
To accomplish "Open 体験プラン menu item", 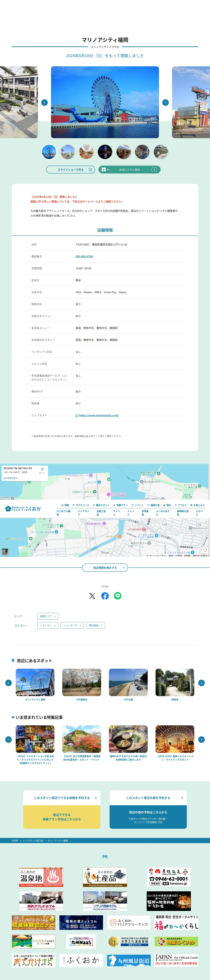I will click(120, 505).
